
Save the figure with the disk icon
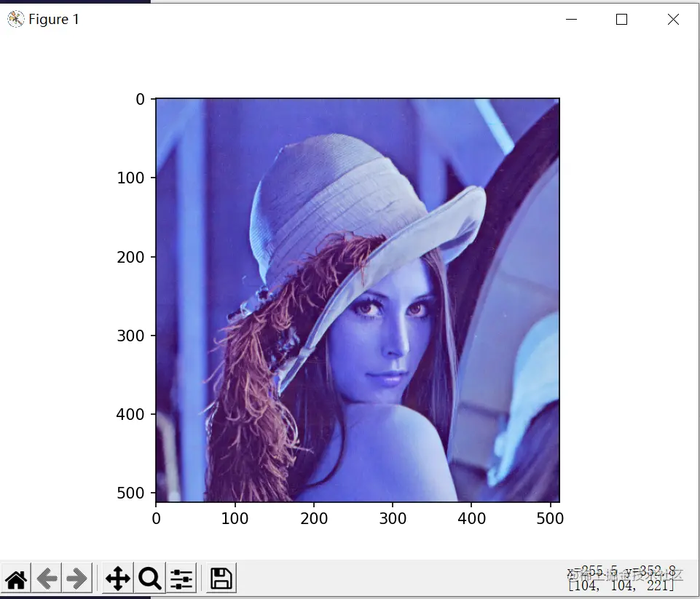pyautogui.click(x=220, y=578)
